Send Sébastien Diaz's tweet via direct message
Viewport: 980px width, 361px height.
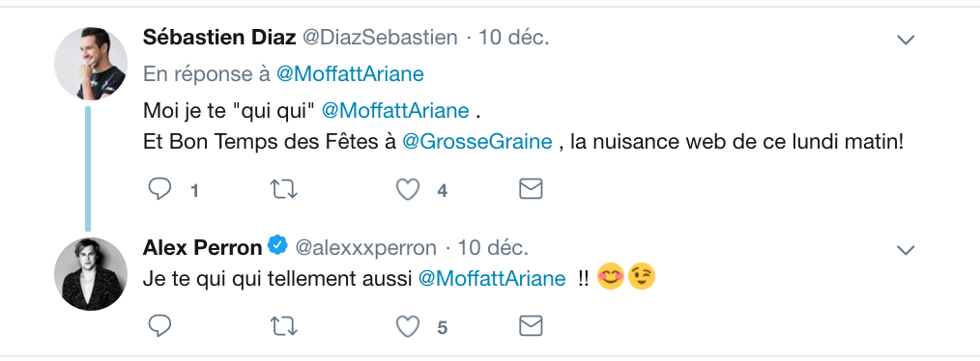coord(531,189)
